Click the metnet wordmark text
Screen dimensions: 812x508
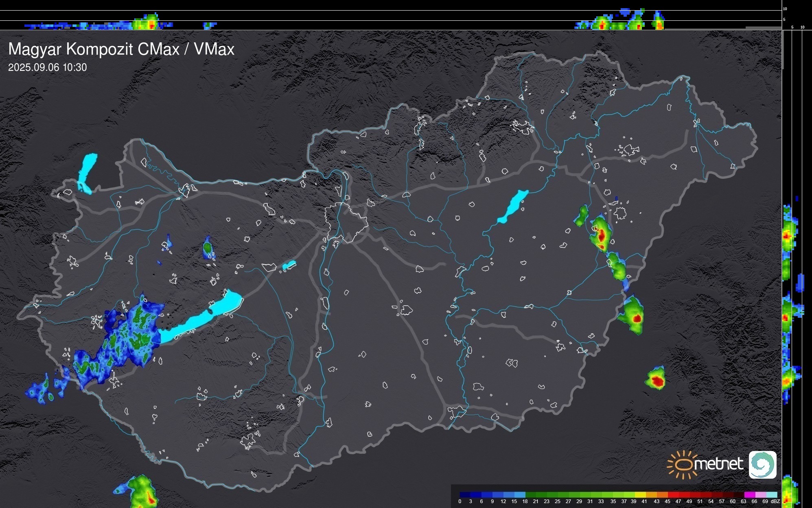[x=718, y=464]
